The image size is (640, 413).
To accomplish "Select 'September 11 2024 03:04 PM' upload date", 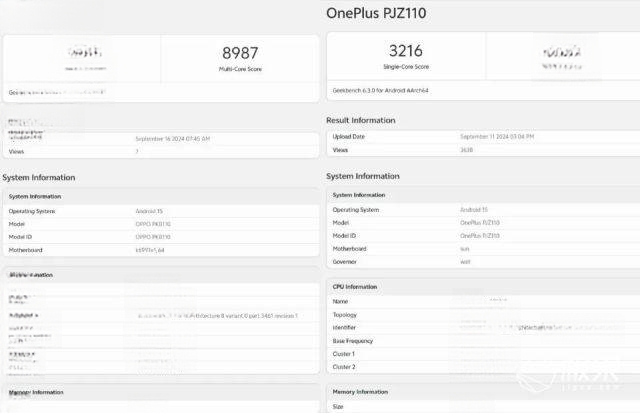I will (497, 137).
